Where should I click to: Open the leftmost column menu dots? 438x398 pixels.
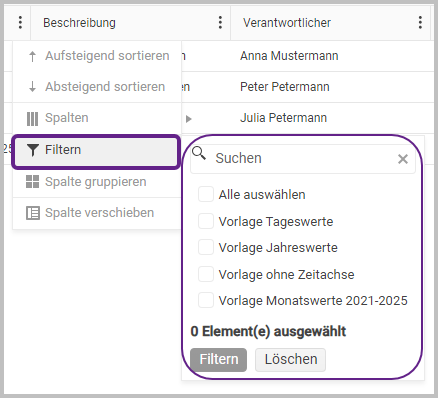coord(20,23)
